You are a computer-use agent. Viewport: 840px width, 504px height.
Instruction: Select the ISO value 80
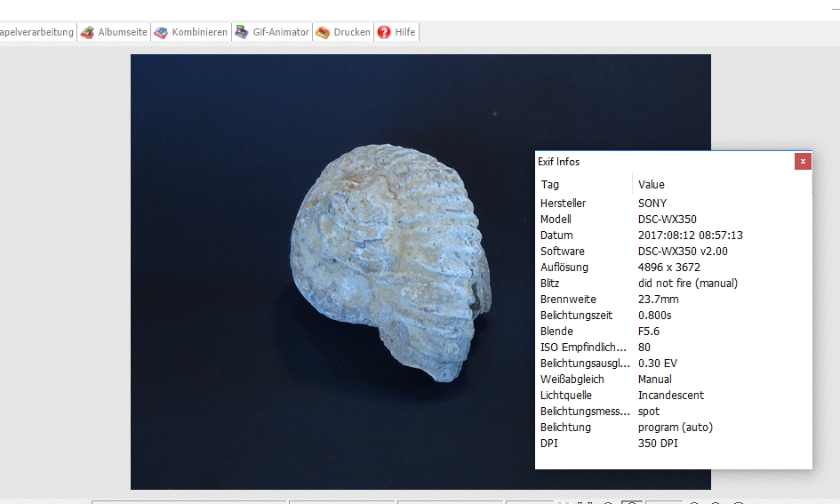[644, 348]
